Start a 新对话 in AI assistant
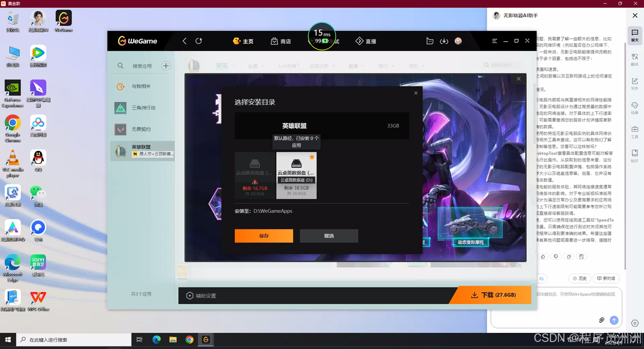The height and width of the screenshot is (349, 644). [606, 278]
